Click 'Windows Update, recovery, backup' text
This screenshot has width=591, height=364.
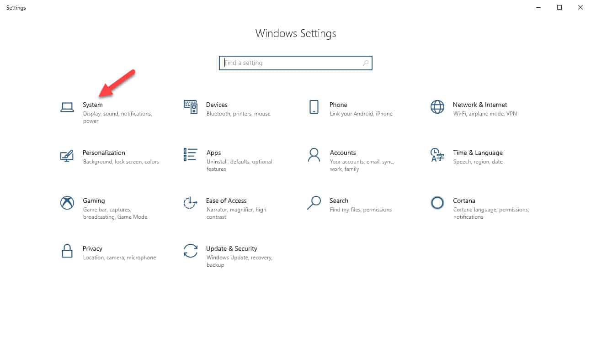[239, 261]
